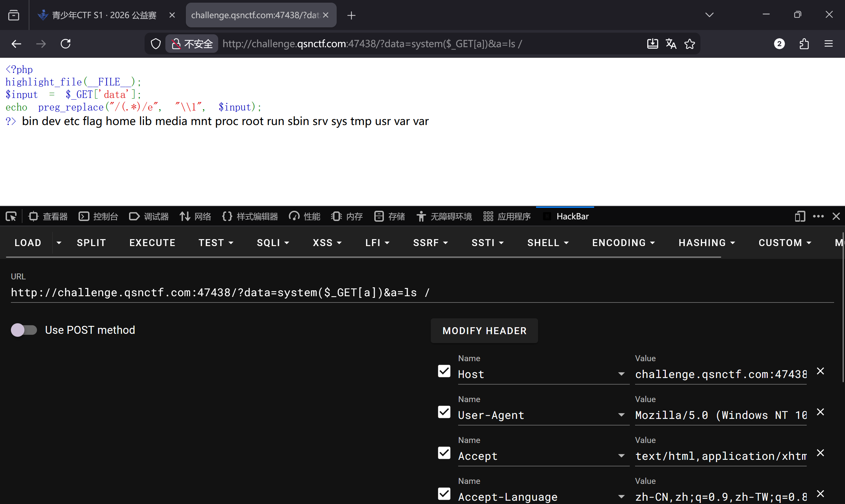Image resolution: width=845 pixels, height=504 pixels.
Task: Click into the HackBar URL input field
Action: pyautogui.click(x=421, y=293)
